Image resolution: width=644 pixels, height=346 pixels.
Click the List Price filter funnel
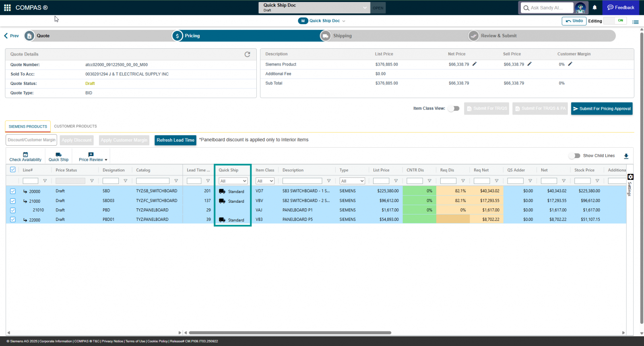pyautogui.click(x=396, y=181)
